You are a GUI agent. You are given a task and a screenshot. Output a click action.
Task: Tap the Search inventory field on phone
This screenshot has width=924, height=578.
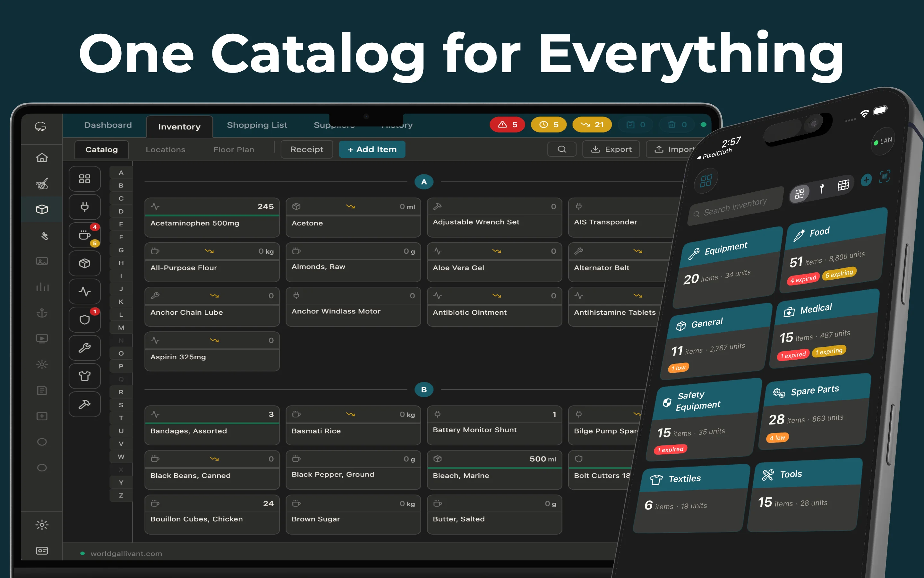pos(736,207)
